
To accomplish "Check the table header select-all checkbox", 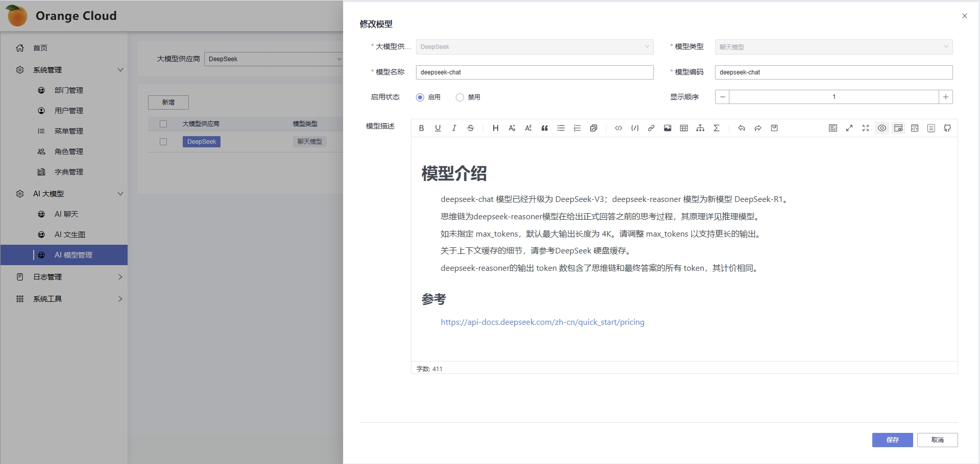I will pyautogui.click(x=163, y=124).
